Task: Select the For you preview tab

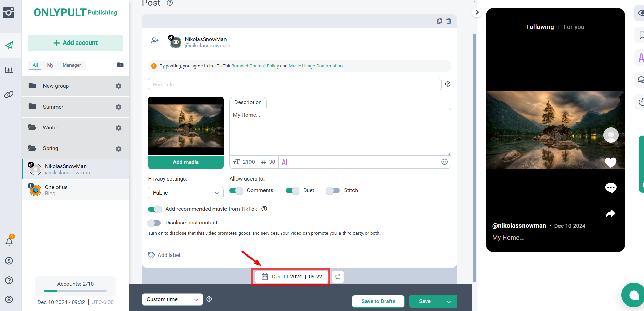Action: click(574, 27)
